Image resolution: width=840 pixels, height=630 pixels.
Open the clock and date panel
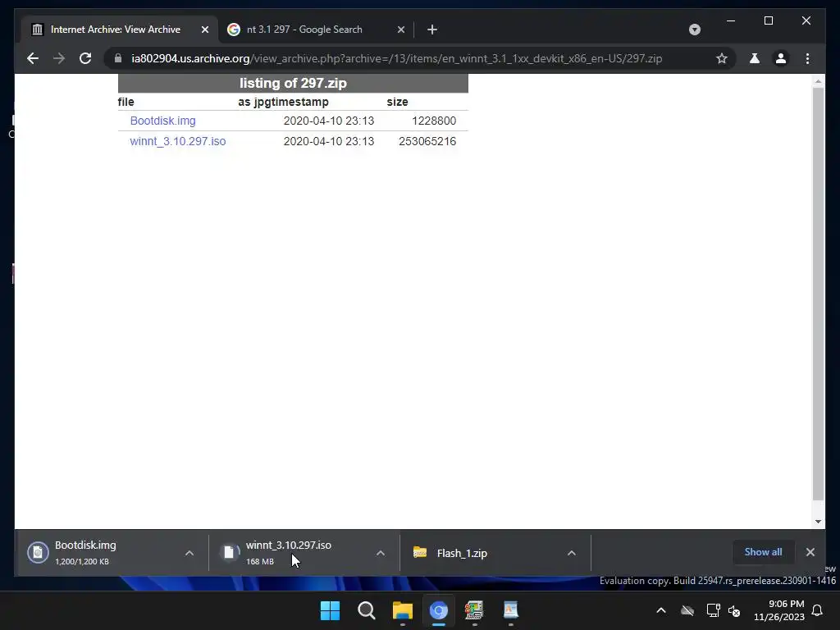coord(779,610)
